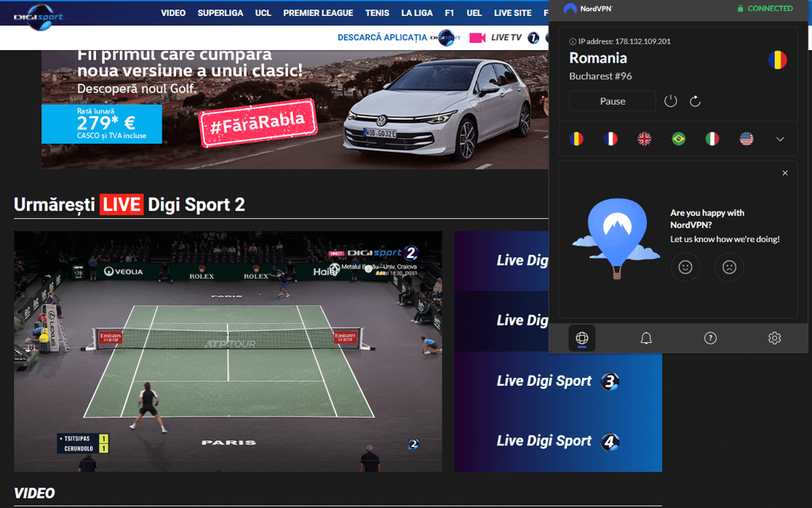
Task: Click the Romania country flag in NordVPN
Action: 777,60
